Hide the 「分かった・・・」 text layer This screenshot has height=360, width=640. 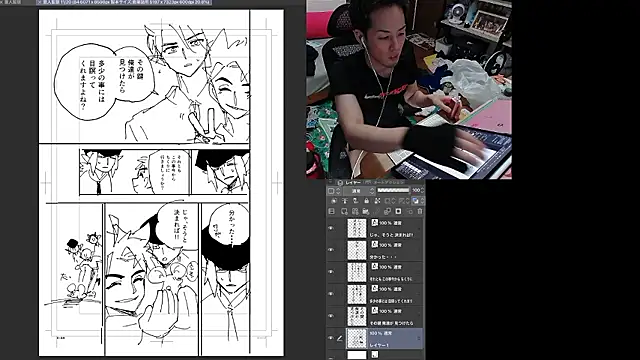tap(331, 250)
